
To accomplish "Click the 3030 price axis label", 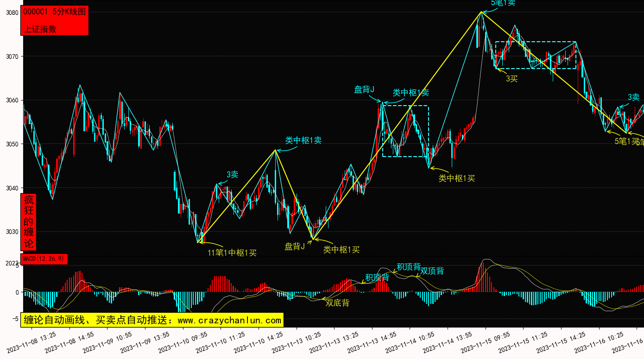I will [x=12, y=232].
